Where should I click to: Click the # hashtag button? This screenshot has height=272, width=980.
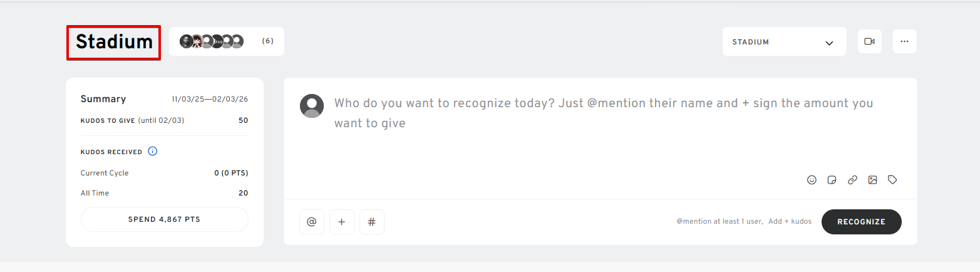[371, 222]
